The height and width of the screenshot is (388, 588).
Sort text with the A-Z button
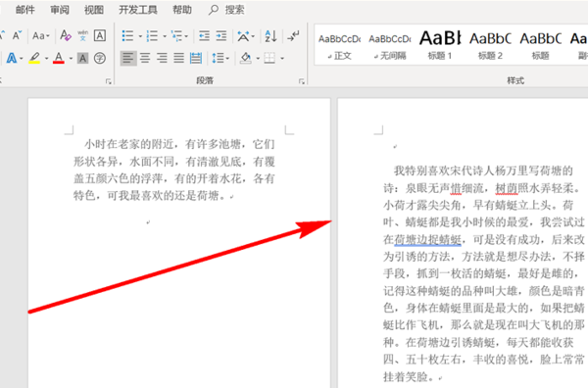[270, 36]
